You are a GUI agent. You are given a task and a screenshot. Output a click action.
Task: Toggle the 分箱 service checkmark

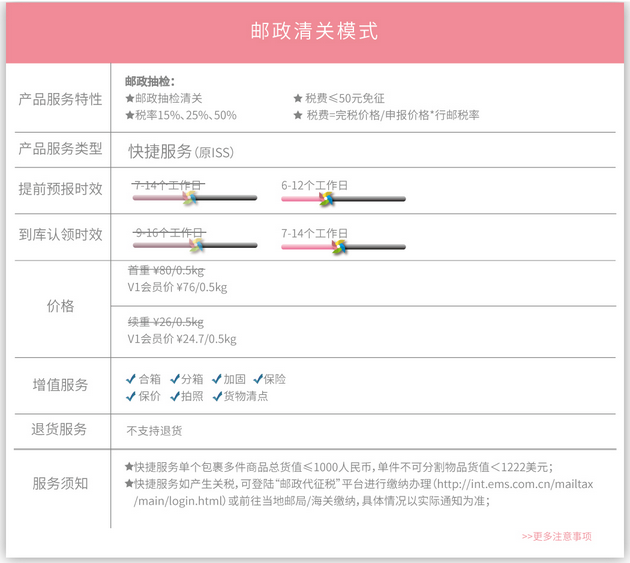175,379
